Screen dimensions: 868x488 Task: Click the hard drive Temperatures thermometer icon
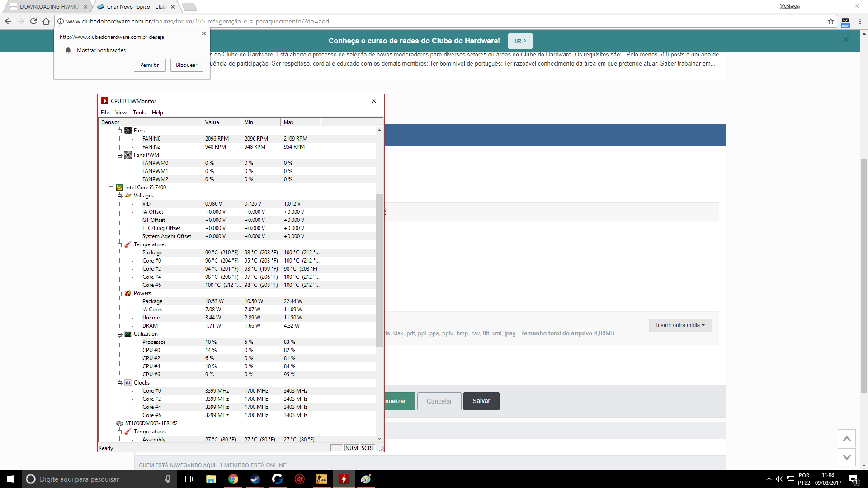tap(128, 432)
